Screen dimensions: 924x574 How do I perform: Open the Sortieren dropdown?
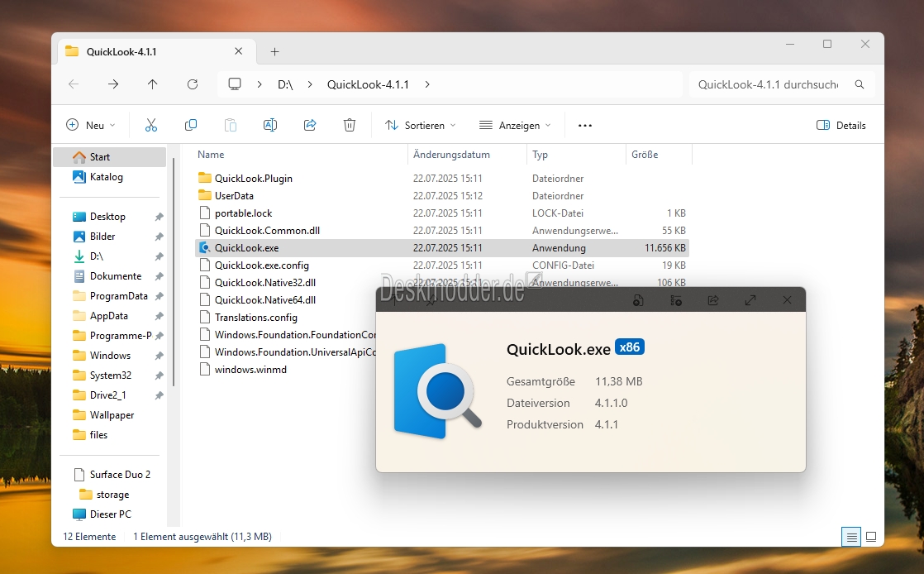point(420,125)
